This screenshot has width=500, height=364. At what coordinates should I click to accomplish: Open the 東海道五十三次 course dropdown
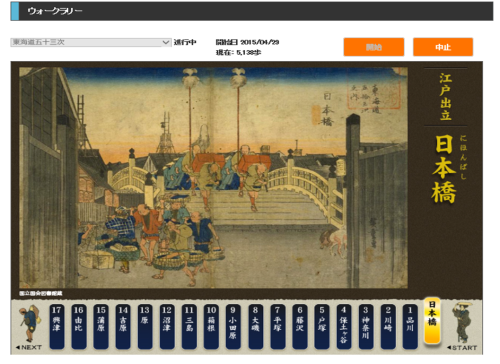[91, 42]
